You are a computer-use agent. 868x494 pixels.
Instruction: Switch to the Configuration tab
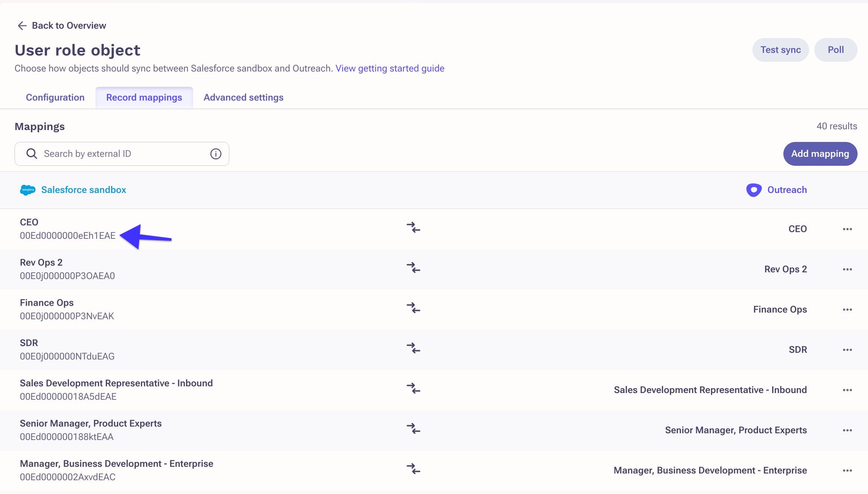click(x=55, y=98)
